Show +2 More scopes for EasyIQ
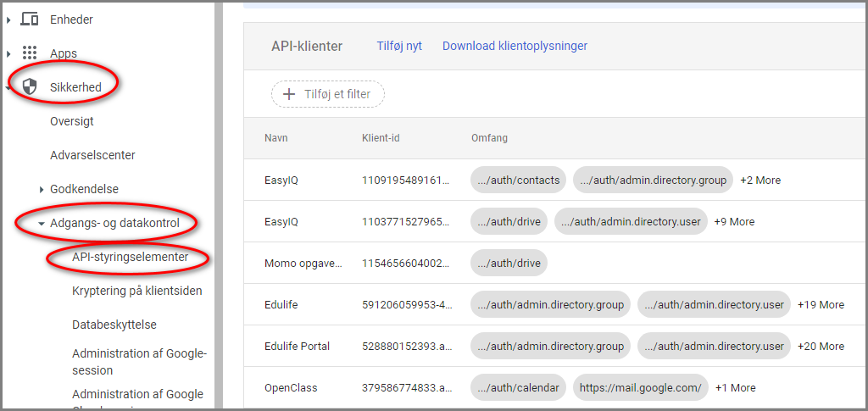 760,181
